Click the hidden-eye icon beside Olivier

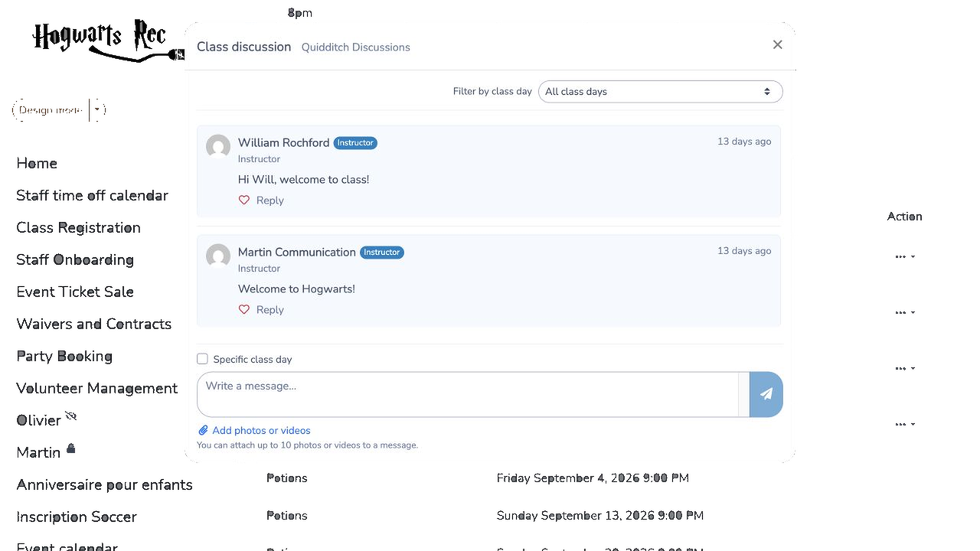(71, 416)
